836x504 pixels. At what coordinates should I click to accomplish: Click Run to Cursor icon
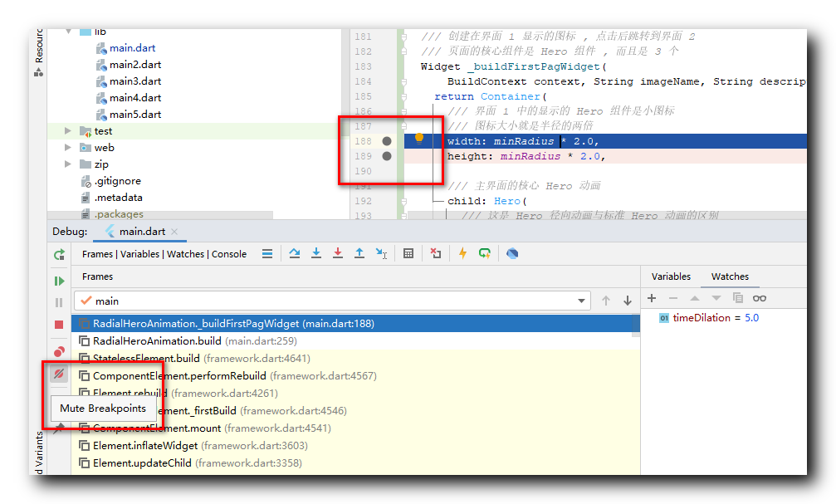click(x=381, y=253)
